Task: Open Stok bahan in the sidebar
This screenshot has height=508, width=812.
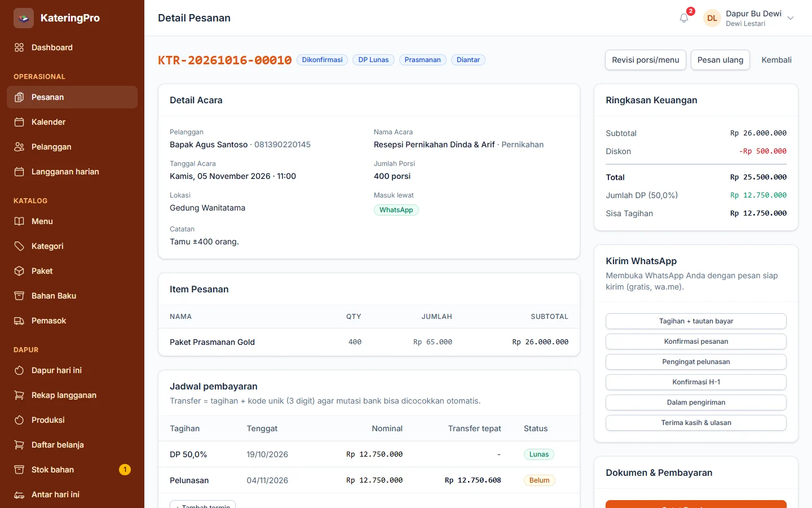Action: click(x=72, y=470)
